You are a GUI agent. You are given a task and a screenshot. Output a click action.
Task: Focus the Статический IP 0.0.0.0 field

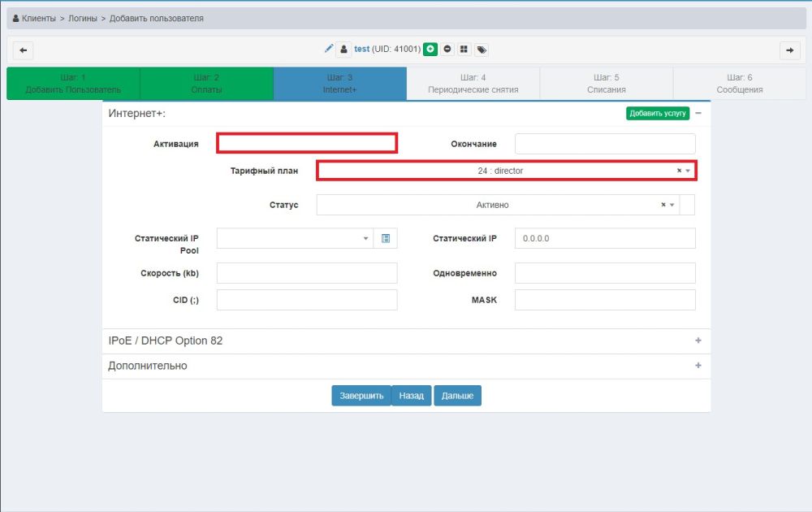(x=605, y=238)
